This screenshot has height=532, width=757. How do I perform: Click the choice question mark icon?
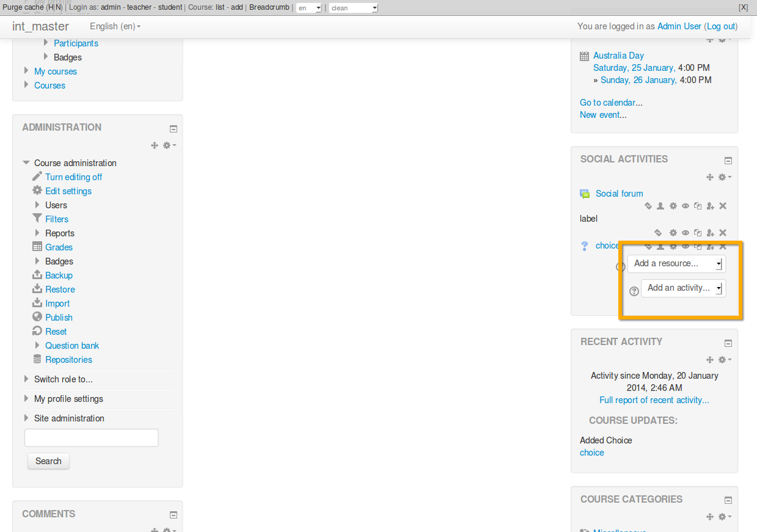585,246
